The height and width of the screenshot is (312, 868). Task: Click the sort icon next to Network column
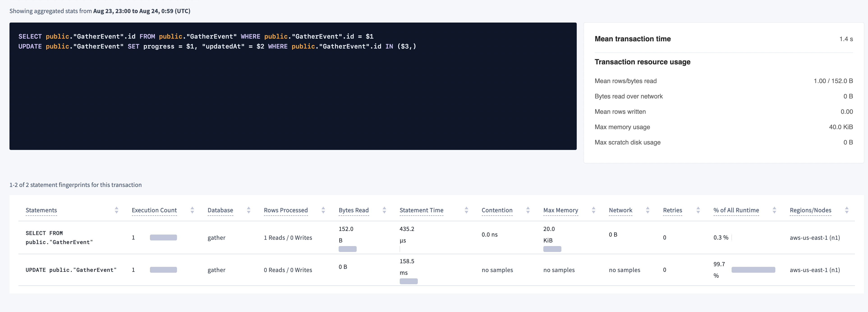point(648,210)
